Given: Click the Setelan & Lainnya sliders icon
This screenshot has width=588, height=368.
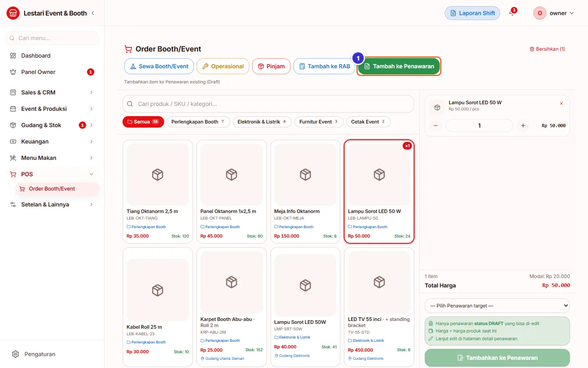Looking at the screenshot, I should (x=13, y=204).
